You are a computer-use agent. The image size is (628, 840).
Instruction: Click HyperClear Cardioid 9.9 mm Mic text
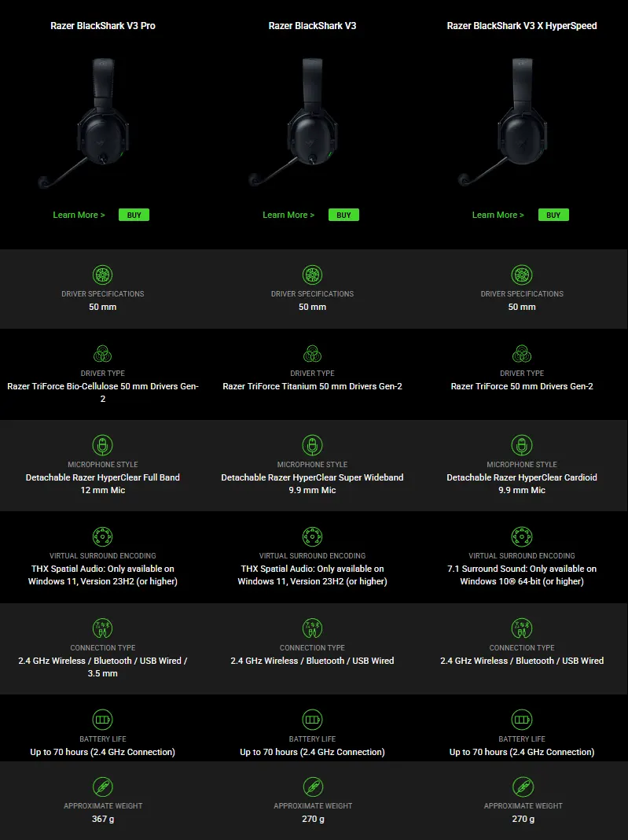coord(522,484)
